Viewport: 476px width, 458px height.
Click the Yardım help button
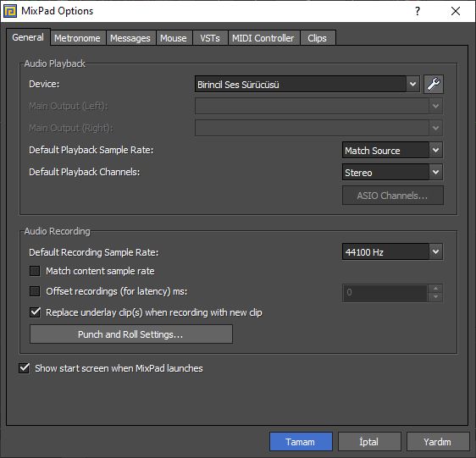438,442
